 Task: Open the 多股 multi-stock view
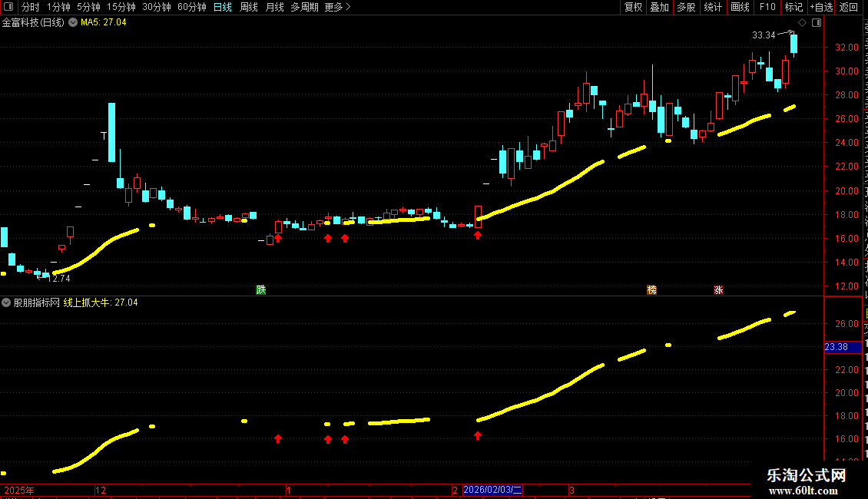click(x=686, y=7)
